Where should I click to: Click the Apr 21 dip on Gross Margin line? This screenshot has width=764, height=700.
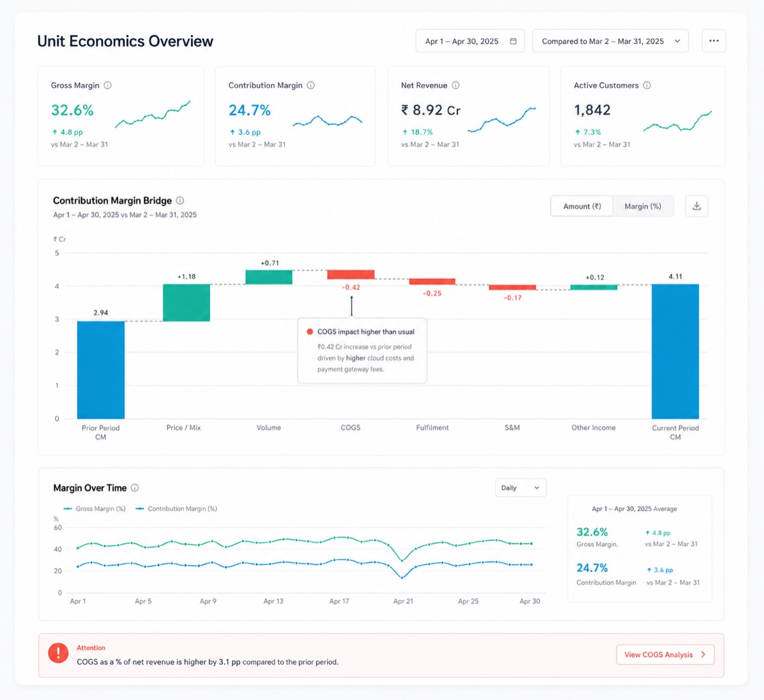[402, 560]
